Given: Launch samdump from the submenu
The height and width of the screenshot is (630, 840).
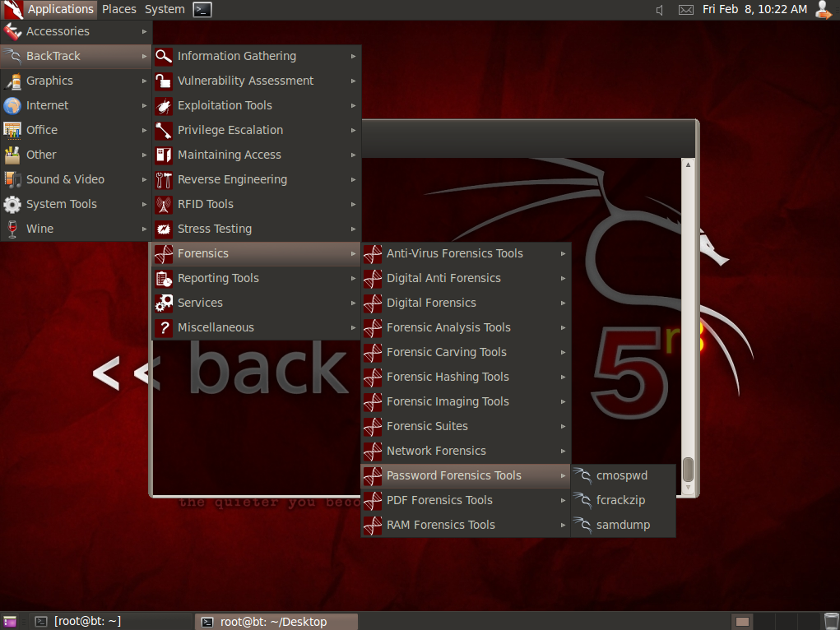Looking at the screenshot, I should pos(623,525).
